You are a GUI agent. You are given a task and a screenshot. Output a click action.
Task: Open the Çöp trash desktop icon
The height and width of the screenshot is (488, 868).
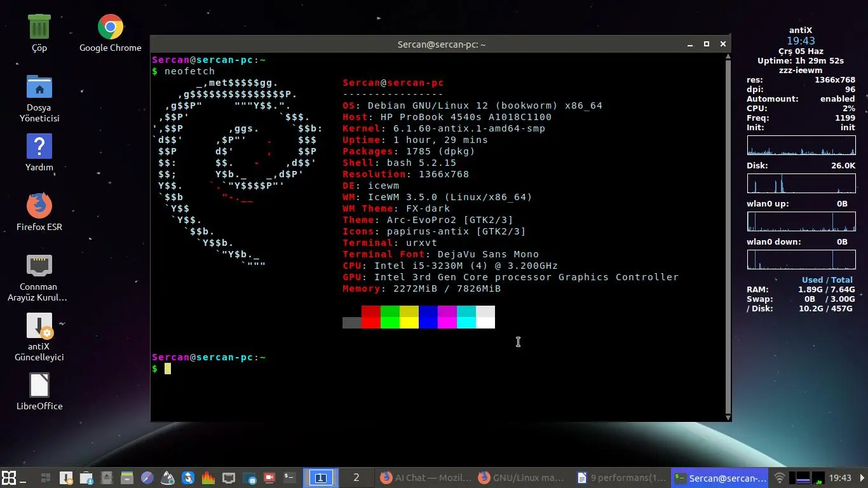coord(39,33)
